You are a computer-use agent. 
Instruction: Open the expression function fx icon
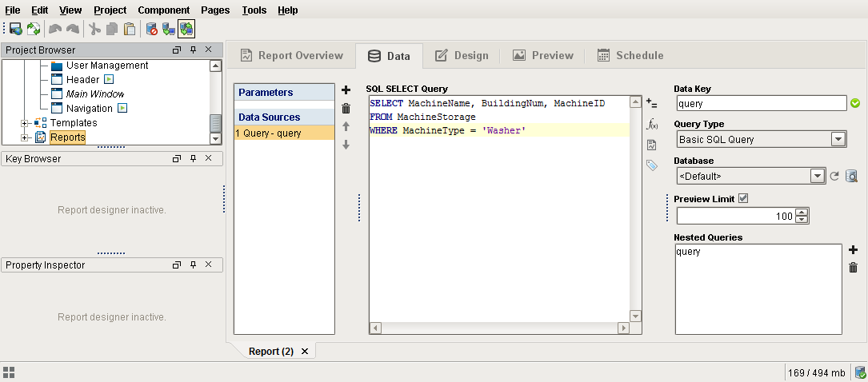[x=652, y=124]
